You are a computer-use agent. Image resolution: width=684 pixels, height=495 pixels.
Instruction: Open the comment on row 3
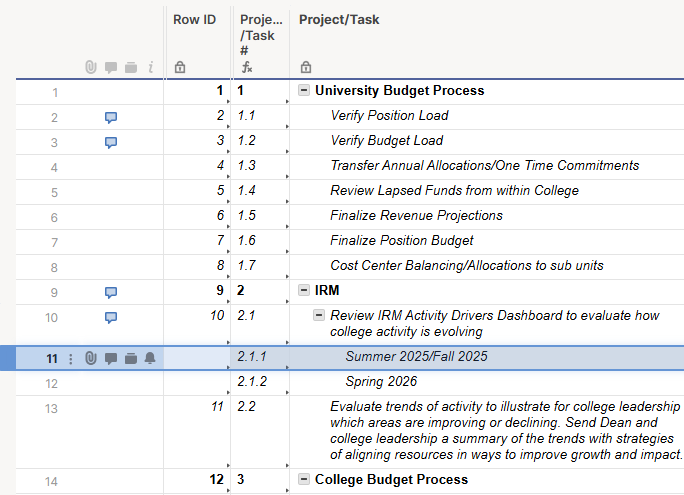tap(111, 142)
